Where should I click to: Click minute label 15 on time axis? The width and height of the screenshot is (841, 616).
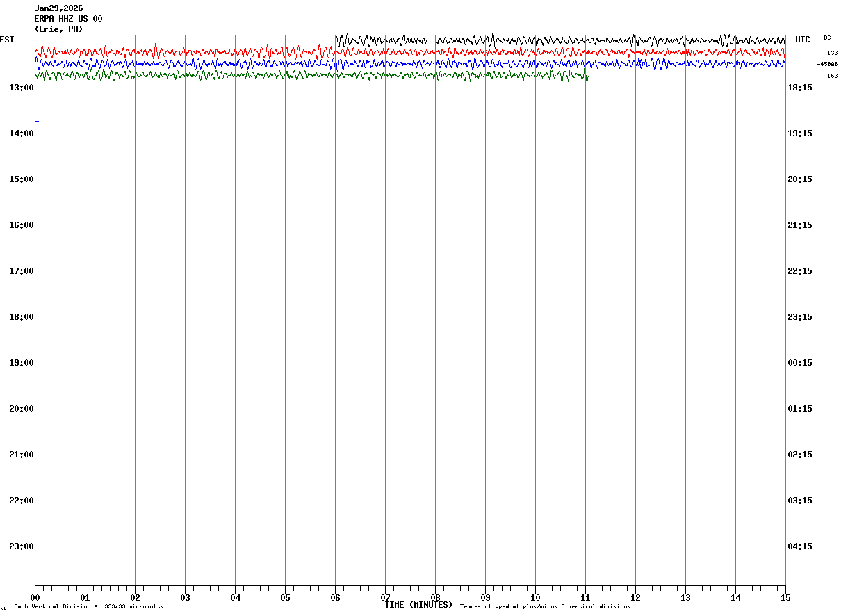(x=785, y=597)
